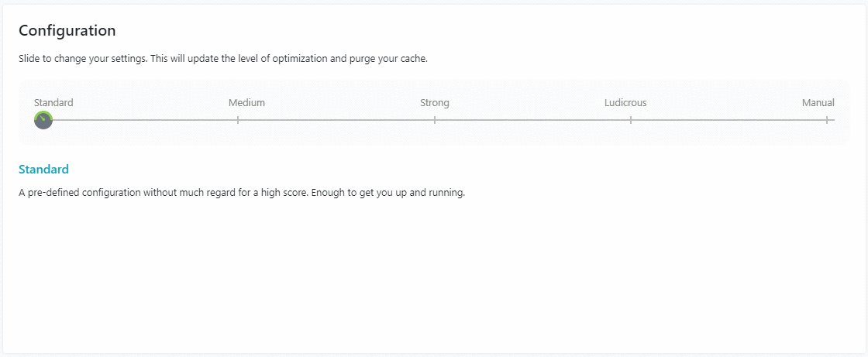Click the "Slide to change your settings" instruction
Image resolution: width=868 pixels, height=357 pixels.
pyautogui.click(x=222, y=59)
